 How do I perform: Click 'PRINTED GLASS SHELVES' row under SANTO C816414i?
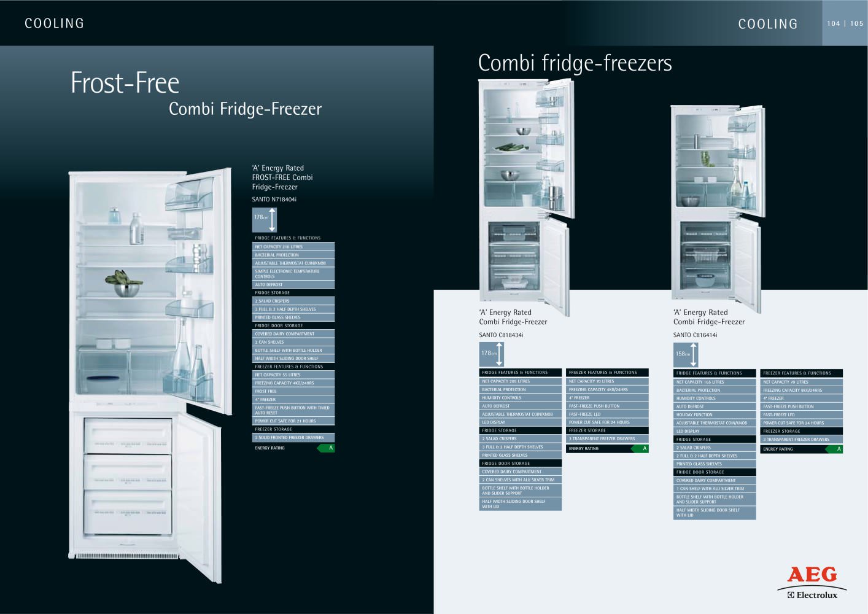pos(715,464)
